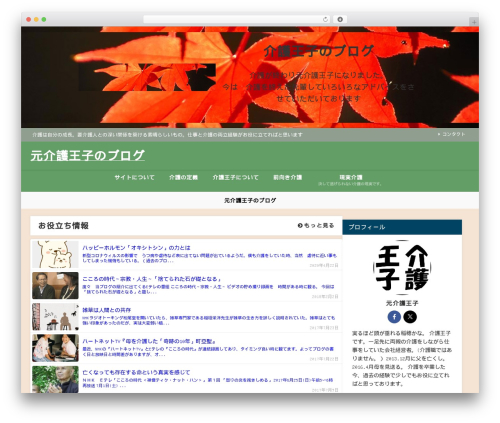500x423 pixels.
Task: Click the 元介護王子のブログ site title
Action: pyautogui.click(x=87, y=155)
